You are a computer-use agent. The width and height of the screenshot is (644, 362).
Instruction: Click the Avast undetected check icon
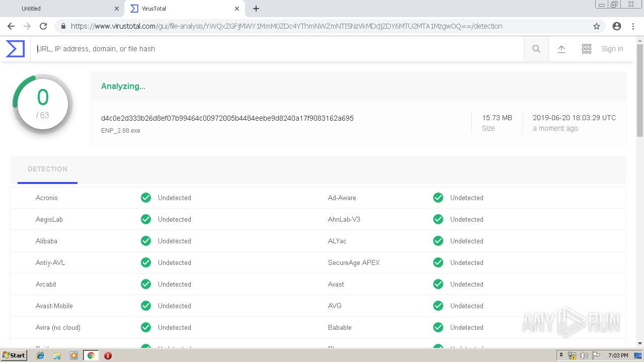pos(438,284)
